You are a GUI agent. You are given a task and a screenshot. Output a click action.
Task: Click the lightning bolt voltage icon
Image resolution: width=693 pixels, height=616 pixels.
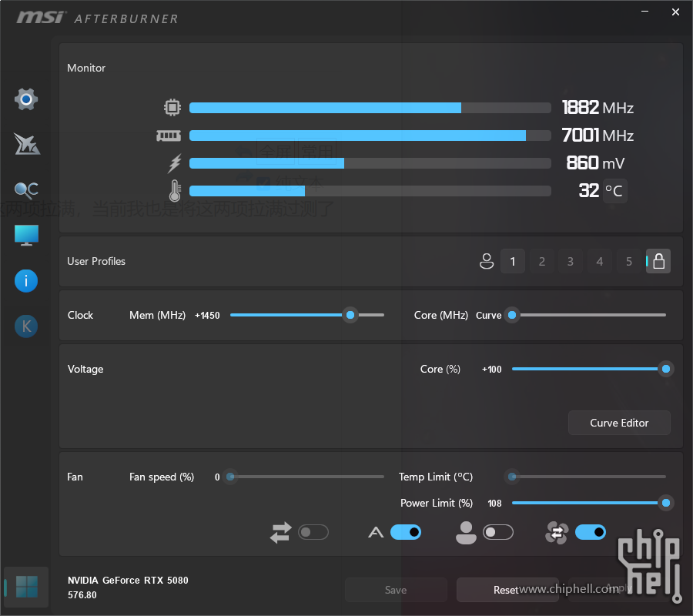click(x=175, y=163)
